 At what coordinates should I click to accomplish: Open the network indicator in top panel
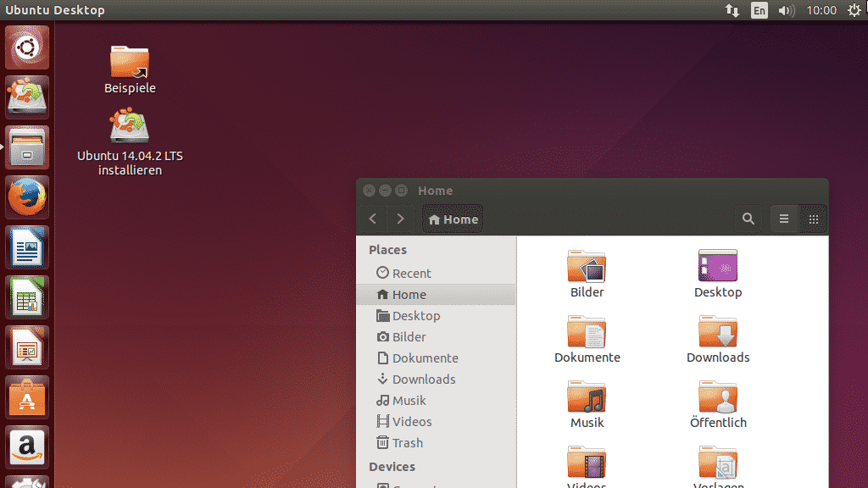tap(732, 10)
